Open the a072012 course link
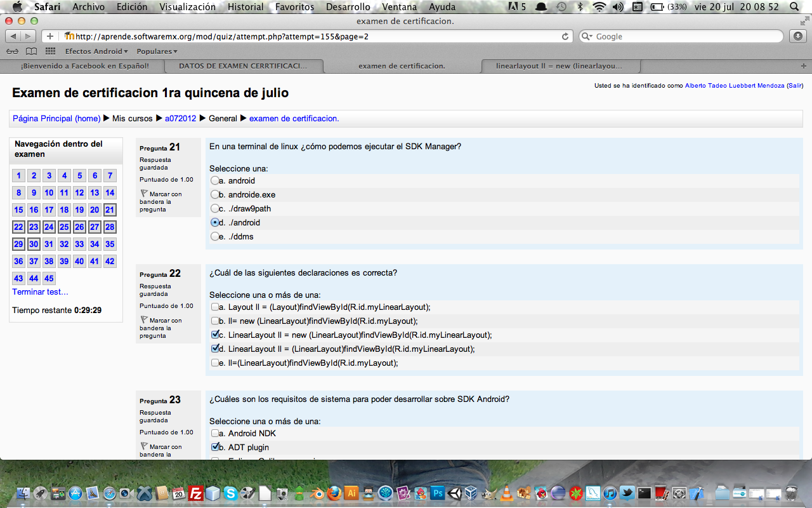Viewport: 812px width, 508px height. (x=181, y=119)
